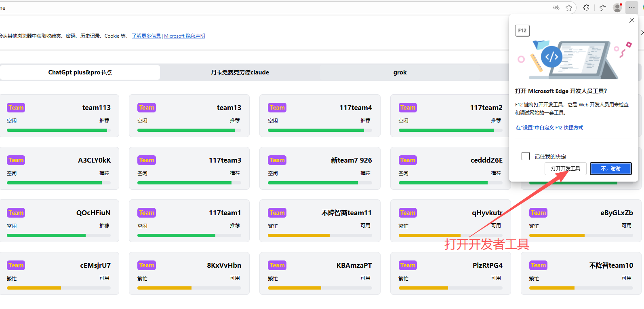Click the Team badge on team13 card
This screenshot has width=644, height=309.
coord(147,108)
